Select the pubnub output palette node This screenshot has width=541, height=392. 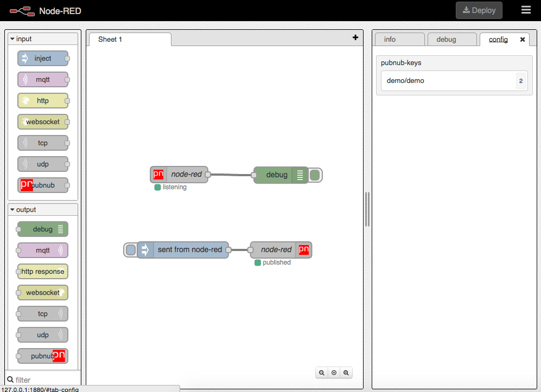pos(43,356)
